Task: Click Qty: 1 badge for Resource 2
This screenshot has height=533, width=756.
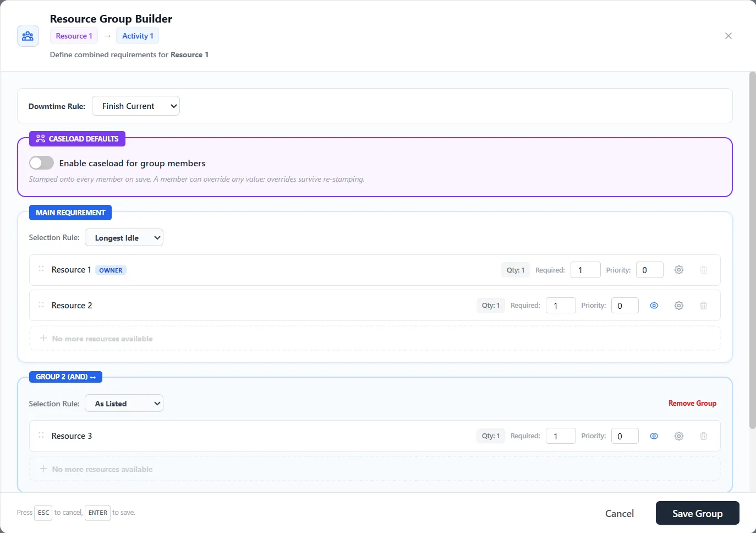Action: click(x=491, y=306)
